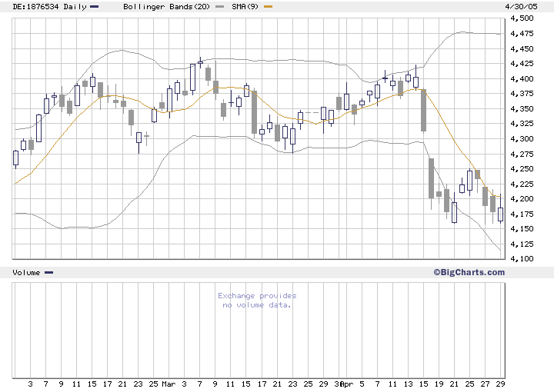This screenshot has height=392, width=554.
Task: Click the 4,400 price axis label
Action: click(522, 78)
